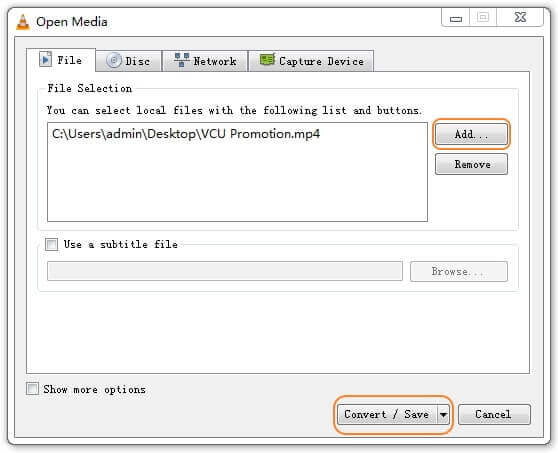558x453 pixels.
Task: Click the VLC cone icon in title bar
Action: (x=23, y=22)
